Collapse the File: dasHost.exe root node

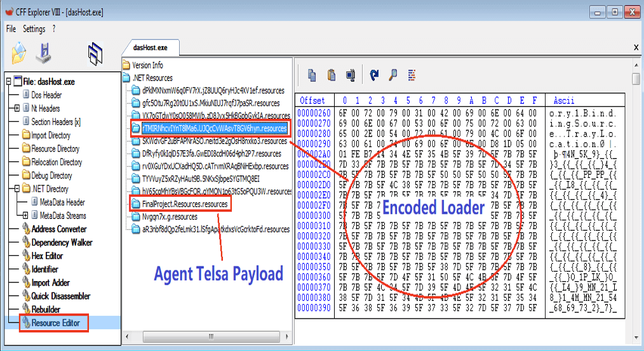[x=8, y=82]
